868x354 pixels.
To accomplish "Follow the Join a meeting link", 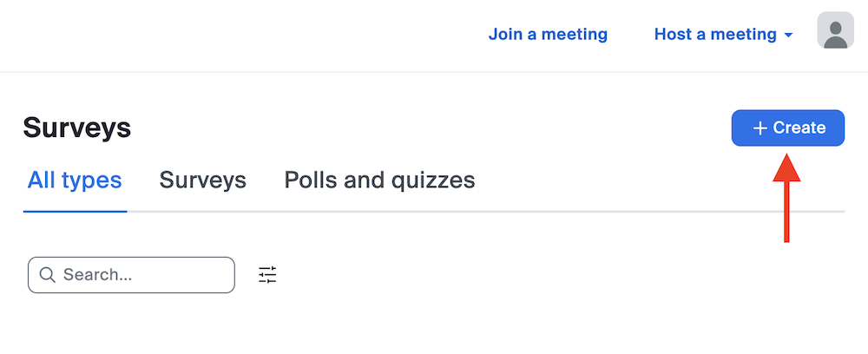I will 548,35.
